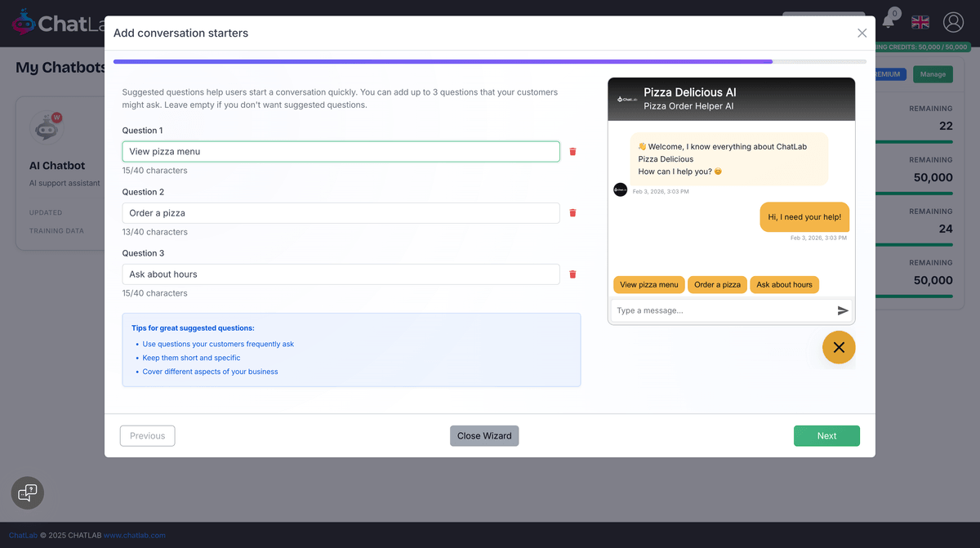Screen dimensions: 980x548
Task: Open the notification bell
Action: tap(889, 22)
